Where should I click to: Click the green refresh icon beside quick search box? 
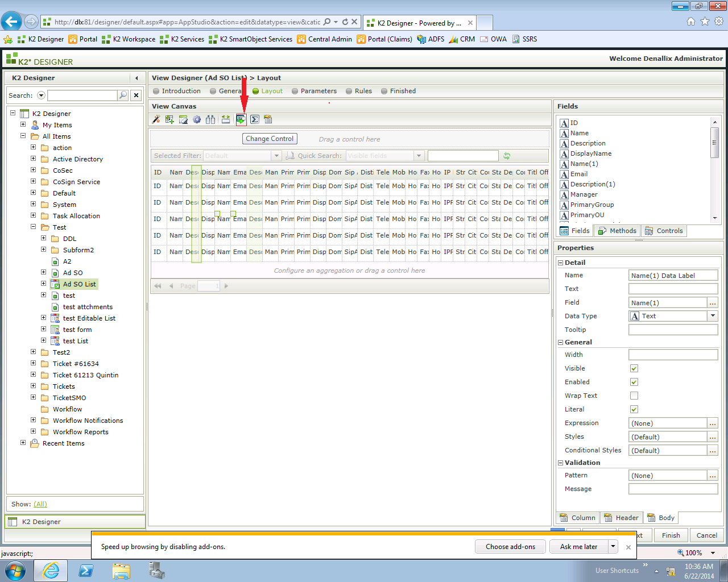507,156
